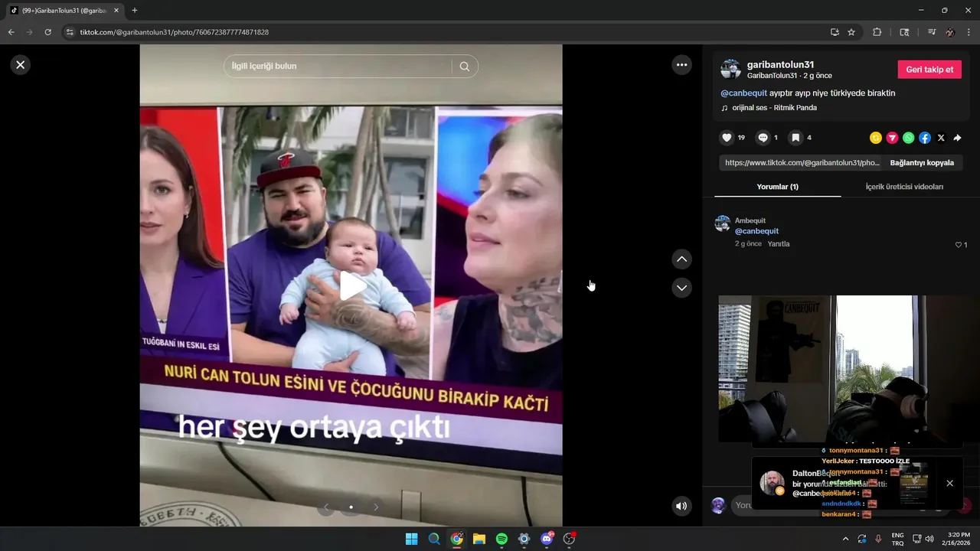Image resolution: width=980 pixels, height=551 pixels.
Task: Open File Explorer from the taskbar
Action: tap(479, 539)
